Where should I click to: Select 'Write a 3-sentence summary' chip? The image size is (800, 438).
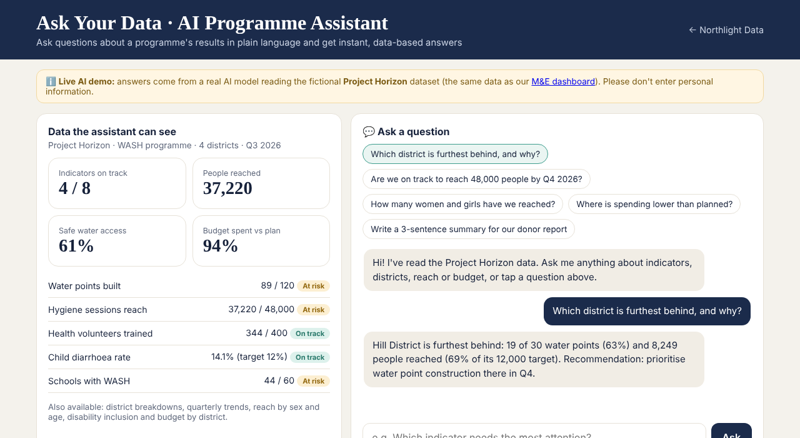click(x=468, y=229)
